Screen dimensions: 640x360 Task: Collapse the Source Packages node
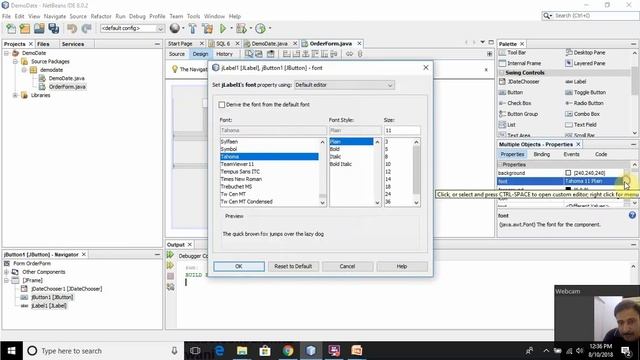coord(15,62)
